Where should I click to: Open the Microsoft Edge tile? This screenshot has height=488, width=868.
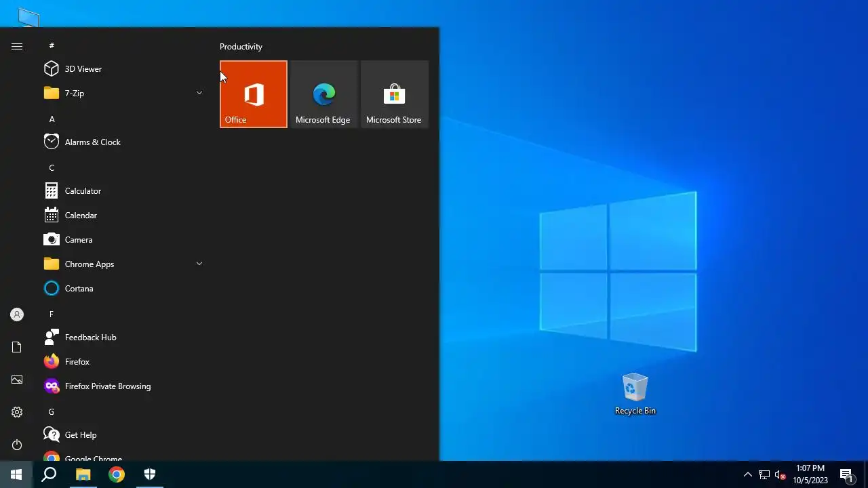324,94
